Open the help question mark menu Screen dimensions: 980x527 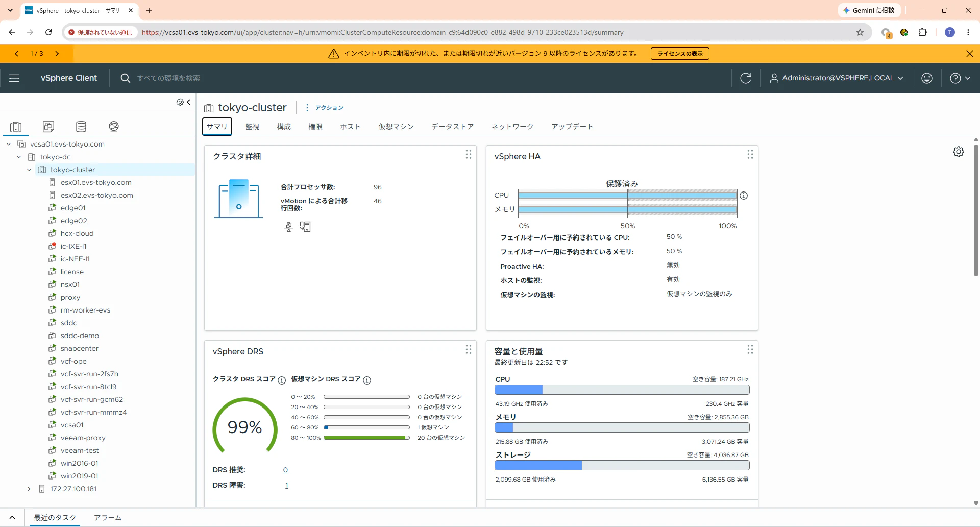(960, 78)
